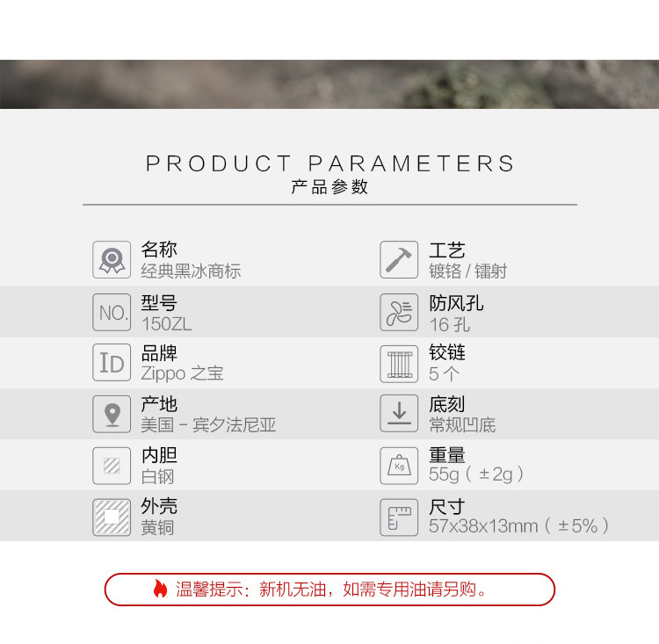Click the Zippo 之宝 brand text

pyautogui.click(x=182, y=373)
